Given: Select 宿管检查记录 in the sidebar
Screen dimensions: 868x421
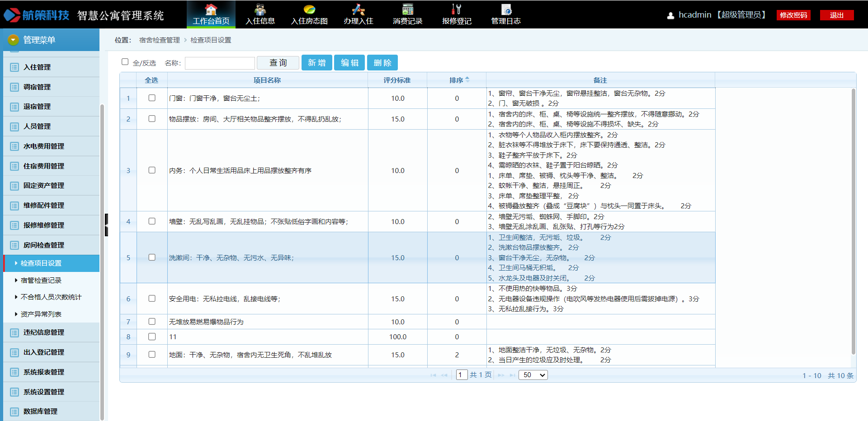Looking at the screenshot, I should tap(41, 280).
